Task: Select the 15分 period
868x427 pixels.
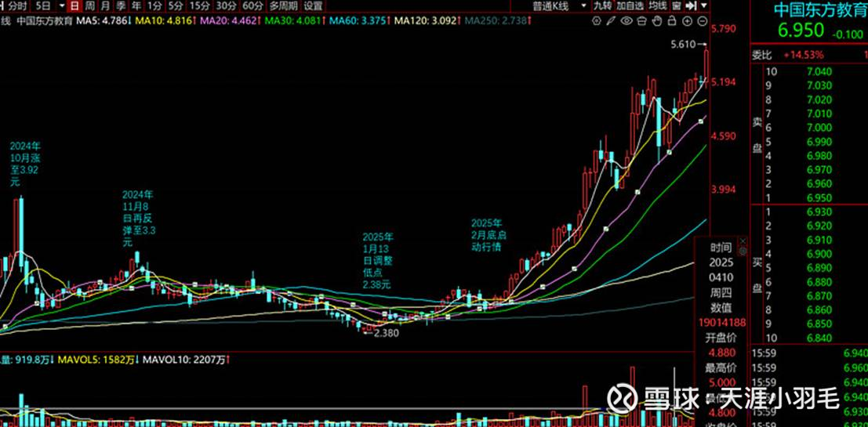Action: pos(198,6)
